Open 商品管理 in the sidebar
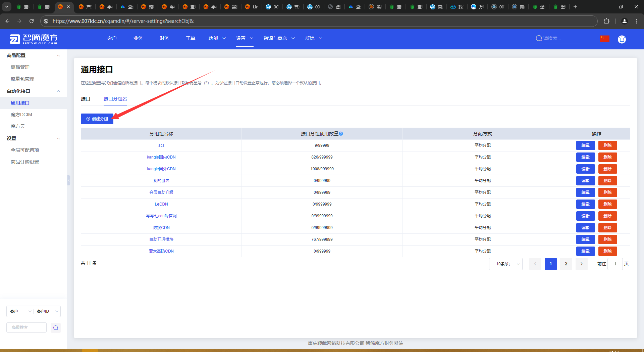The height and width of the screenshot is (352, 644). (20, 67)
